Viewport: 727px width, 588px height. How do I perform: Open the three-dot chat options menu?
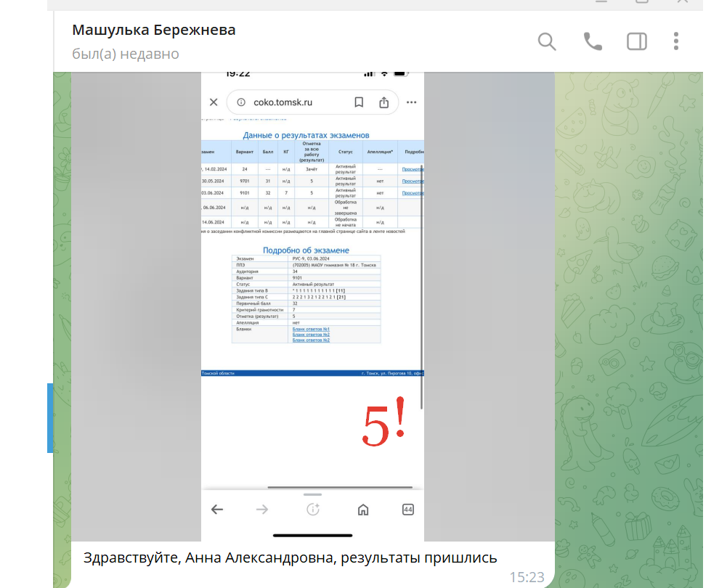point(676,41)
